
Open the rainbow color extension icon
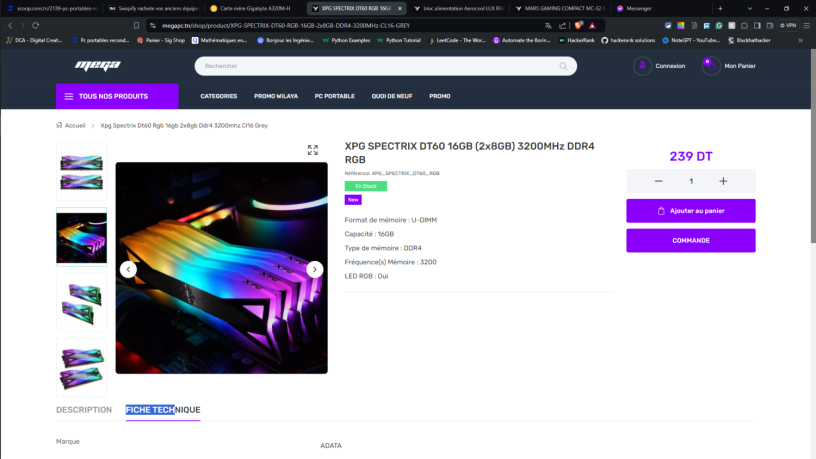(x=681, y=26)
